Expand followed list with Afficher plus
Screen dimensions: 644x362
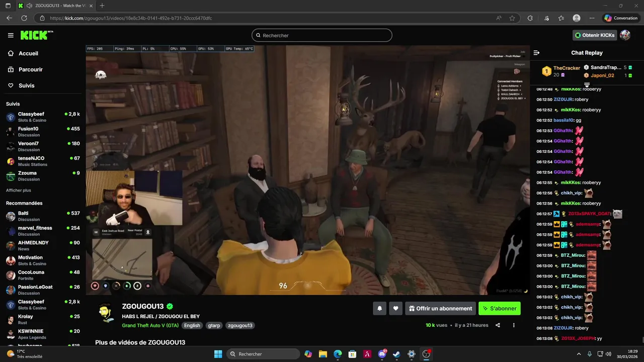(x=19, y=191)
